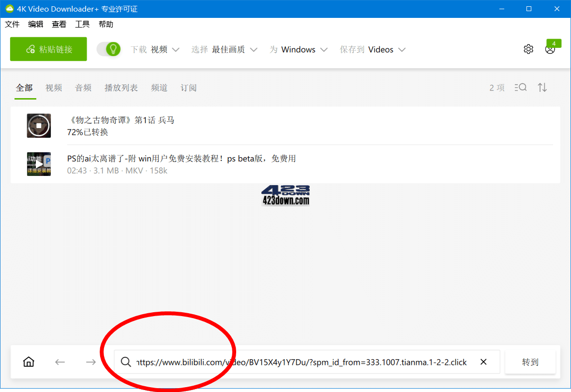Viewport: 571px width, 392px height.
Task: Click the green 粘贴链接 button
Action: [x=48, y=49]
